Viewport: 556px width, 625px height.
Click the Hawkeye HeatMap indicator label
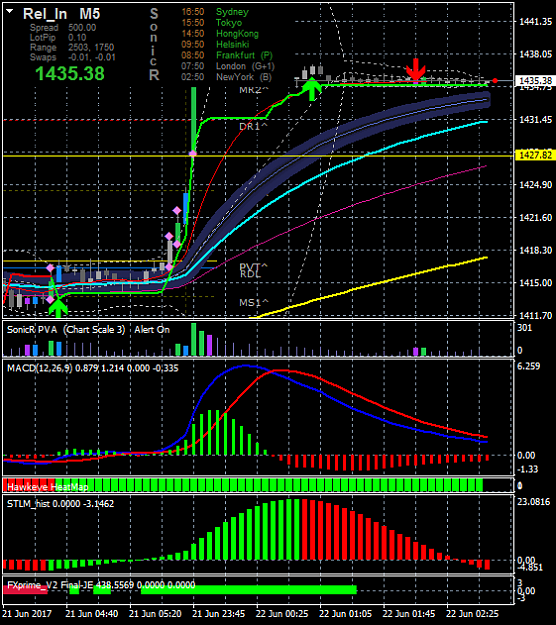click(47, 487)
